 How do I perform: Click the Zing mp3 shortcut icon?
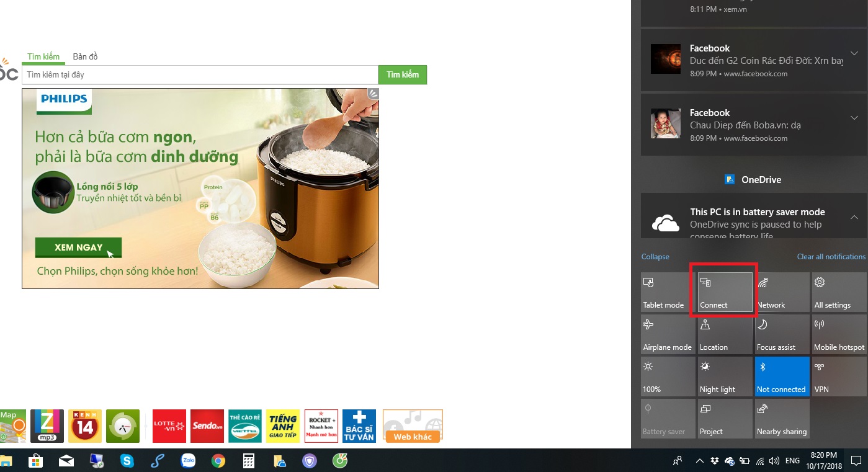click(x=47, y=425)
